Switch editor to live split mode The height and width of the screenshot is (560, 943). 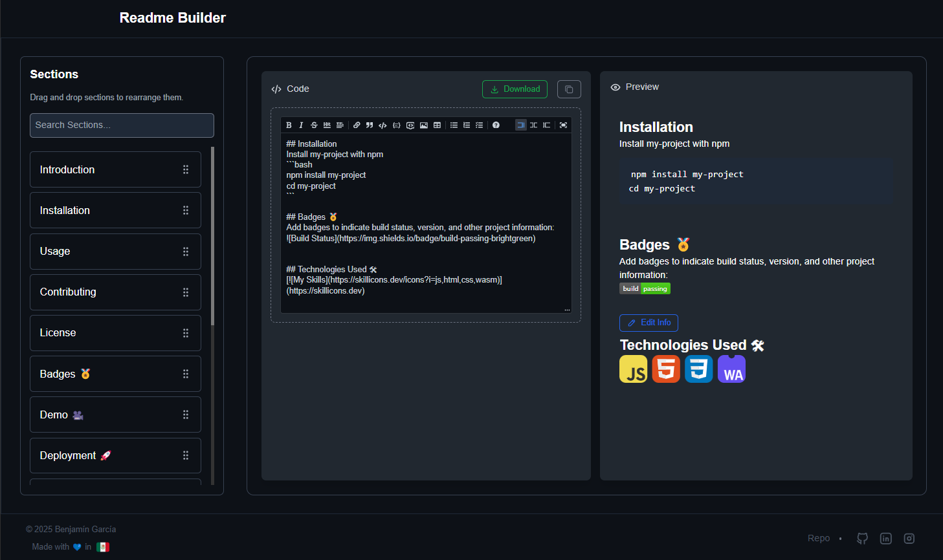click(x=533, y=125)
